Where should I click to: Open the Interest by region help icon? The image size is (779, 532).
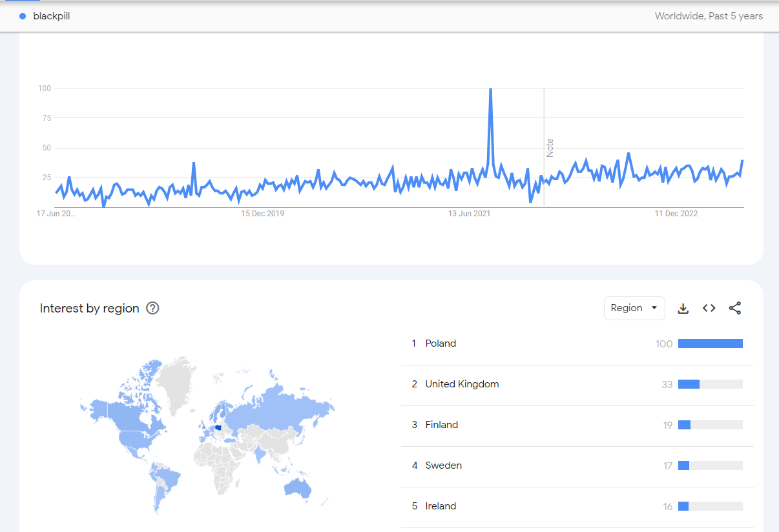pyautogui.click(x=152, y=308)
